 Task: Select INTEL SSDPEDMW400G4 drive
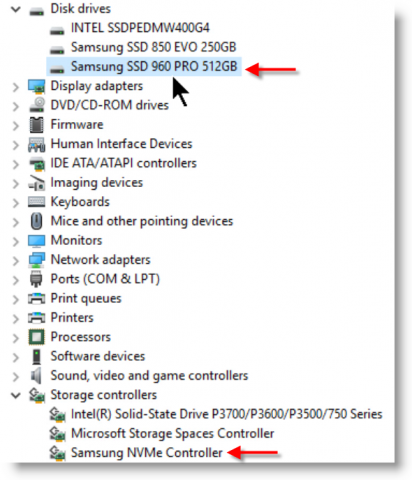click(x=140, y=28)
